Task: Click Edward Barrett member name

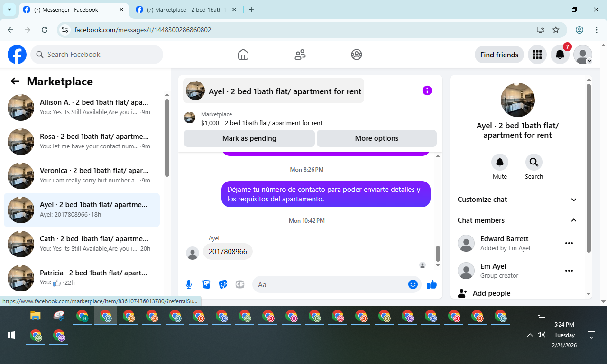Action: (x=504, y=239)
